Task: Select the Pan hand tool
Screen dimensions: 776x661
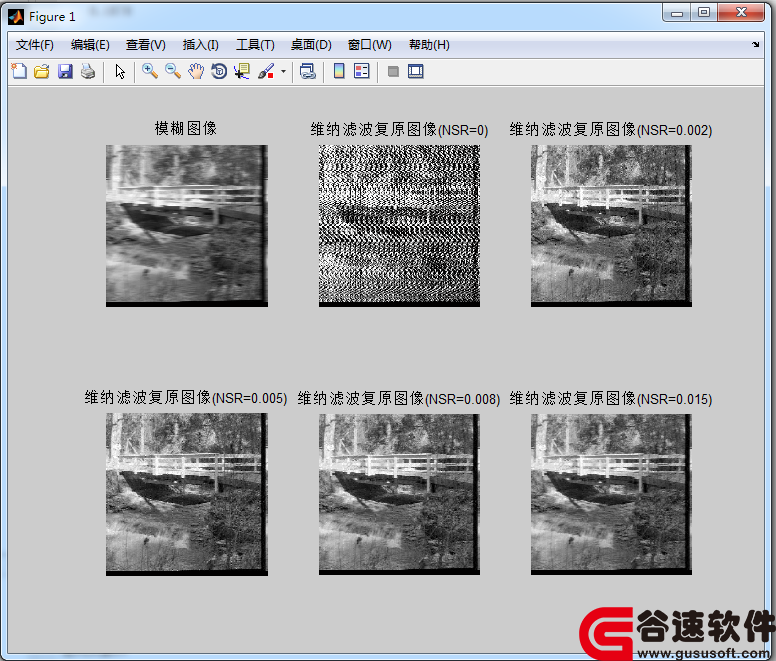Action: coord(196,71)
